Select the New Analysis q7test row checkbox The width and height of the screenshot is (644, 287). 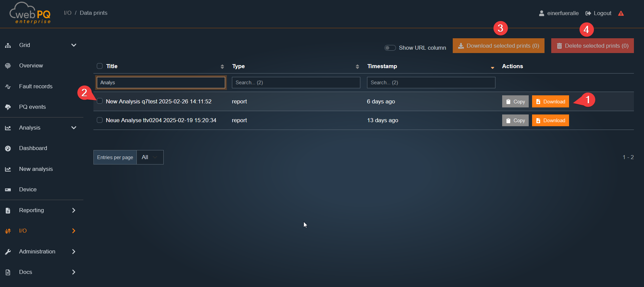pyautogui.click(x=99, y=101)
